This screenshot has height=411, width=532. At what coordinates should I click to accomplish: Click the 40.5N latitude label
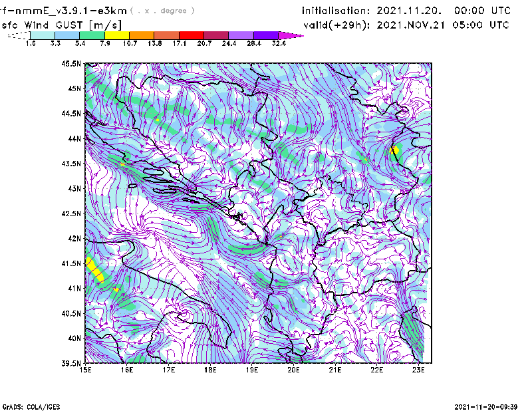(x=71, y=313)
